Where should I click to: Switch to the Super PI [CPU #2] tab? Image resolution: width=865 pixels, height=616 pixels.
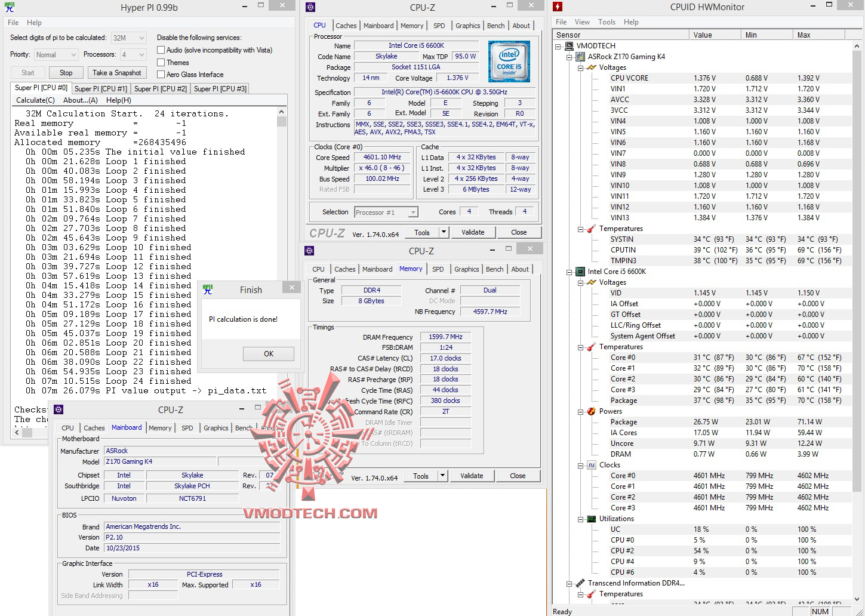[161, 89]
